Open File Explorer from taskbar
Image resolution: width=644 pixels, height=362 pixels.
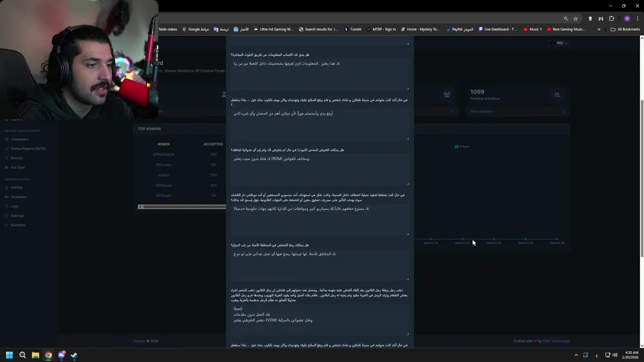[x=35, y=355]
